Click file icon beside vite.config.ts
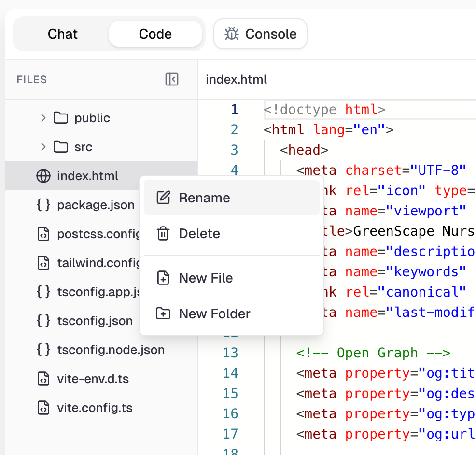Image resolution: width=476 pixels, height=455 pixels. tap(43, 408)
